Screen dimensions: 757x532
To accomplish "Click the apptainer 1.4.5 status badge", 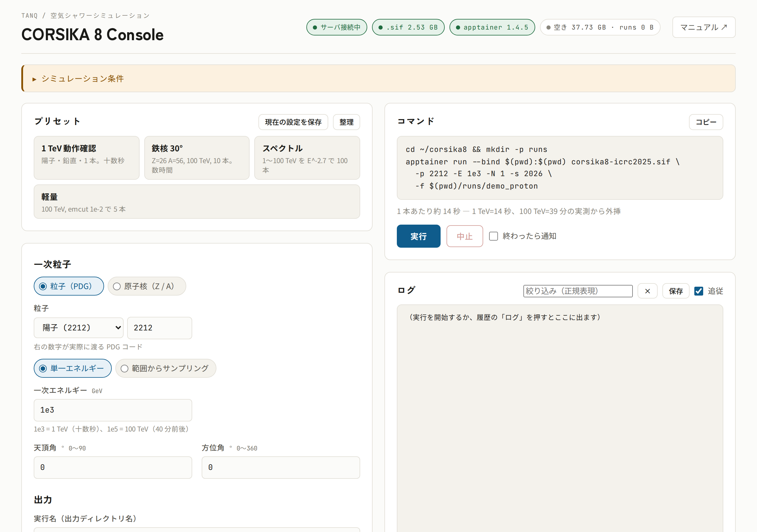I will pyautogui.click(x=492, y=27).
